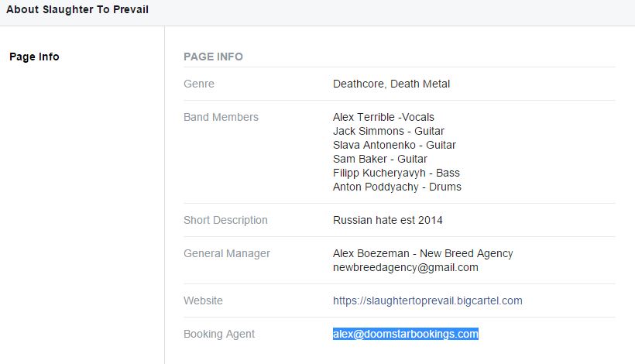Click the 'About Slaughter To Prevail' header

pos(77,10)
